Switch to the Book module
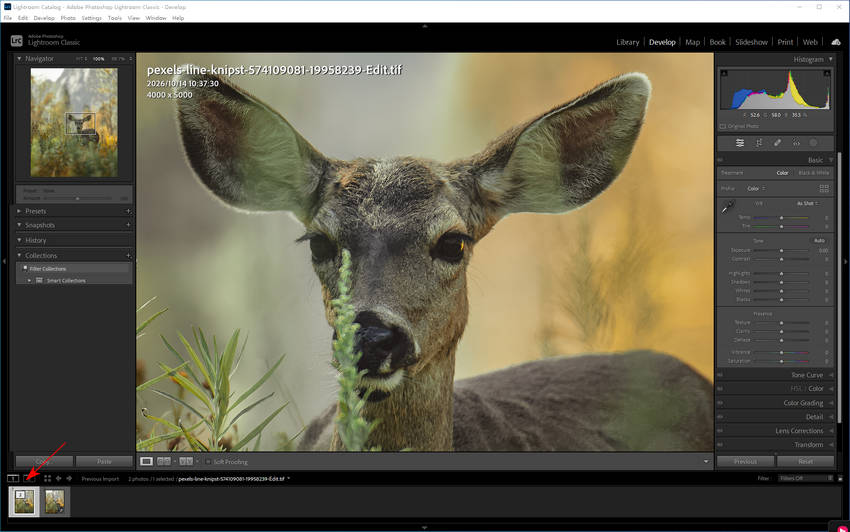 (x=717, y=42)
